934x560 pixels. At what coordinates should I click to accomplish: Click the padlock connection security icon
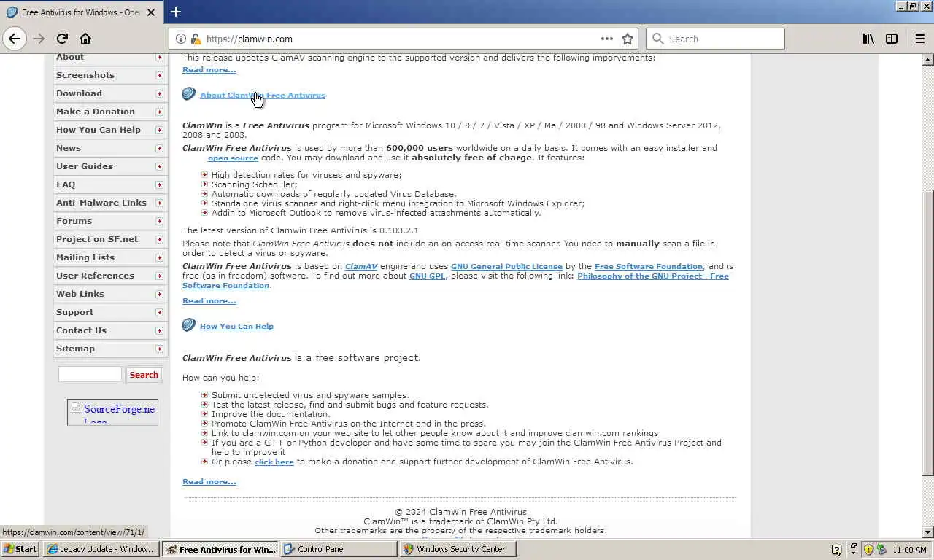[x=196, y=39]
